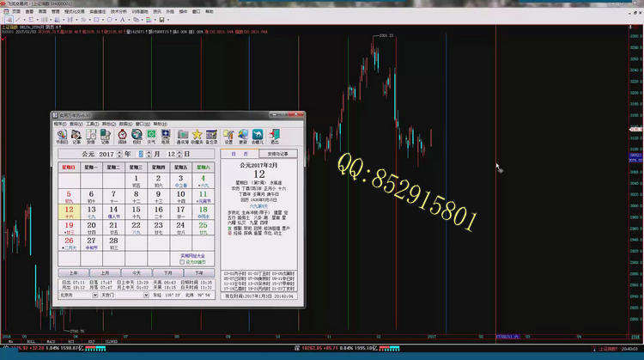Viewport: 644px width, 360px height.
Task: Click the 设置 settings toolbar icon
Action: [x=228, y=136]
